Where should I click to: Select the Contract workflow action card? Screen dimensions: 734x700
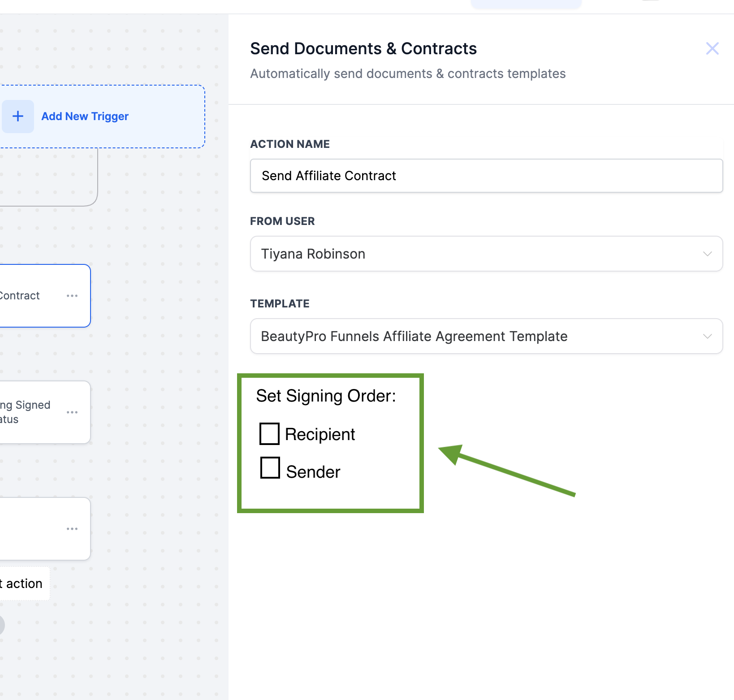pyautogui.click(x=27, y=296)
